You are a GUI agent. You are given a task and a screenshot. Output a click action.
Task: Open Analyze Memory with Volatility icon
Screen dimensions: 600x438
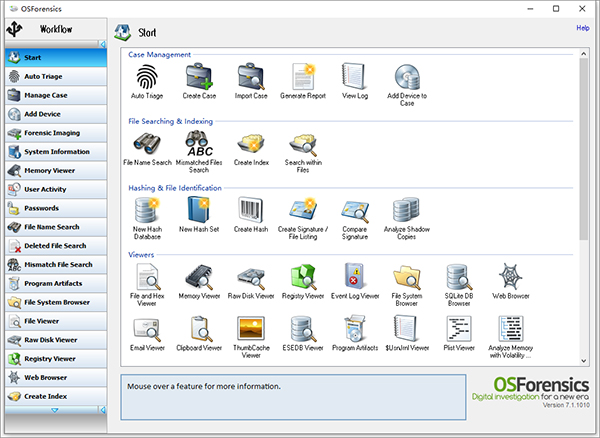(x=511, y=329)
